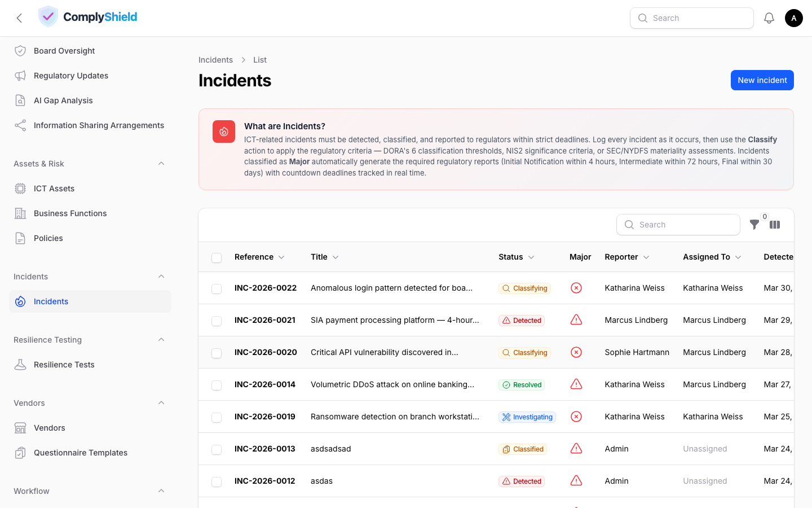Screen dimensions: 812x508
Task: Click the red flame icon in info banner
Action: point(224,132)
